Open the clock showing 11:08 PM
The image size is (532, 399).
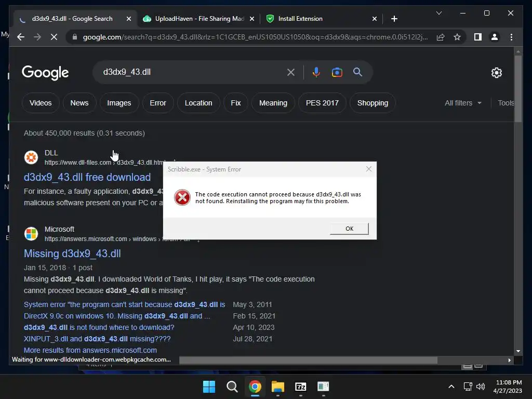tap(508, 387)
